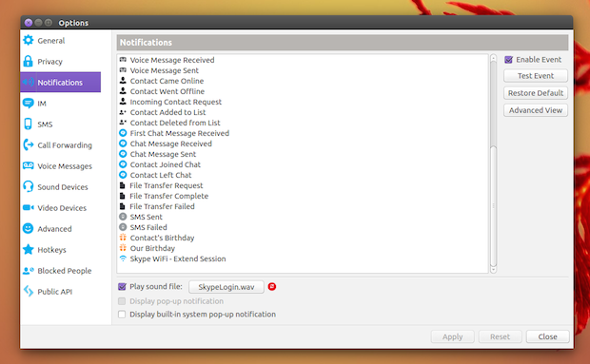This screenshot has width=590, height=364.
Task: Select the Notifications sidebar item
Action: click(61, 82)
